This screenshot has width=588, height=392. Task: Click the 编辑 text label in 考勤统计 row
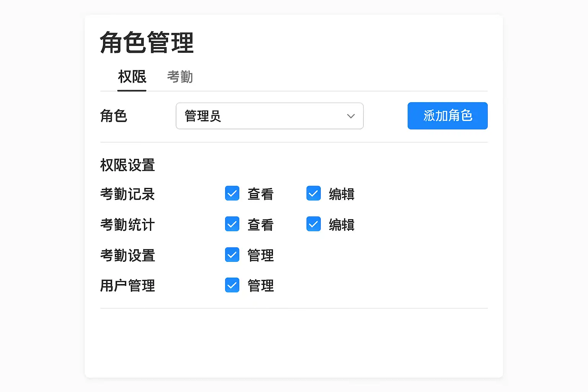(341, 225)
